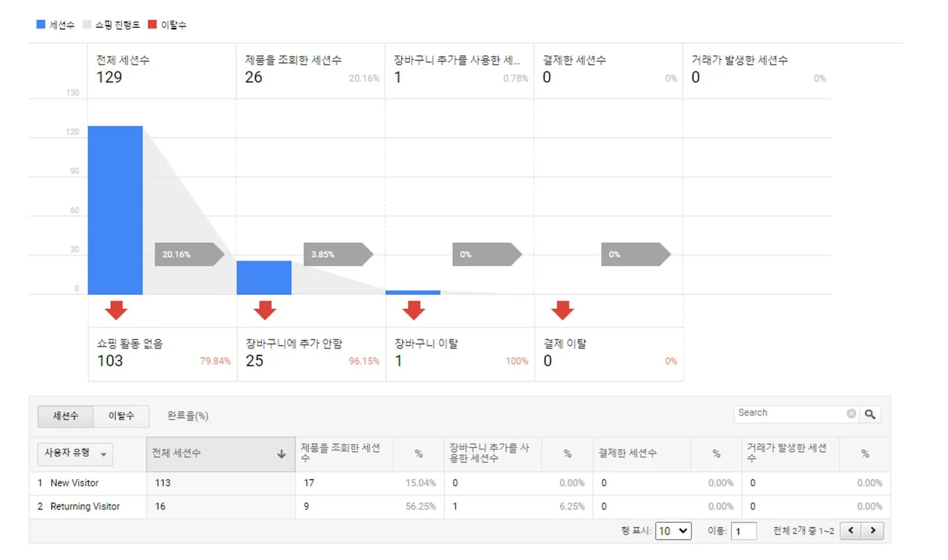The width and height of the screenshot is (948, 560).
Task: Click the 79.84% drop-off percentage
Action: [x=215, y=361]
